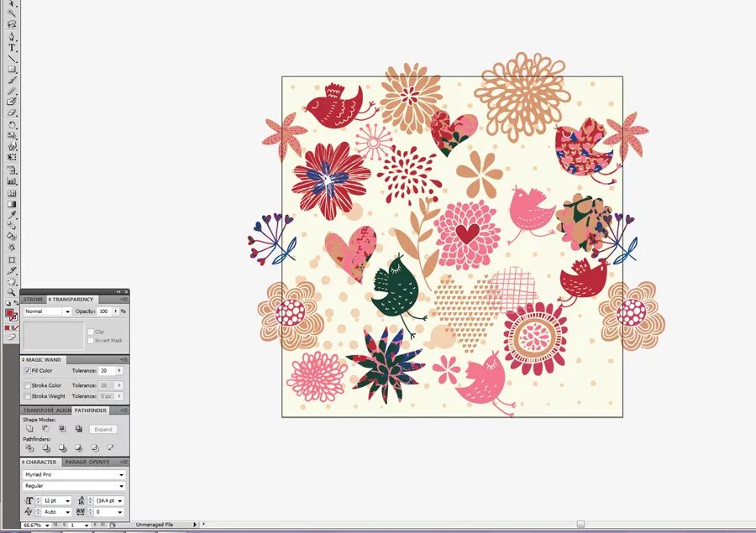The width and height of the screenshot is (756, 533).
Task: Select the Column Graph tool
Action: click(x=12, y=181)
